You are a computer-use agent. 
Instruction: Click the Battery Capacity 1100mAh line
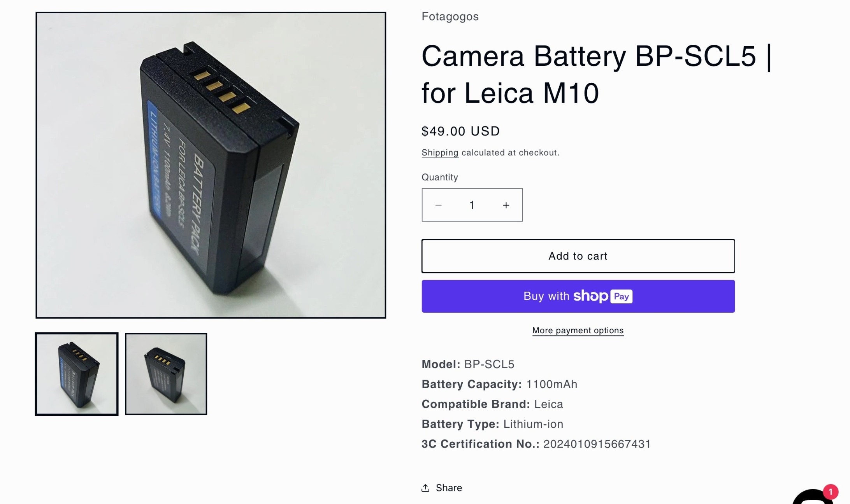point(499,384)
